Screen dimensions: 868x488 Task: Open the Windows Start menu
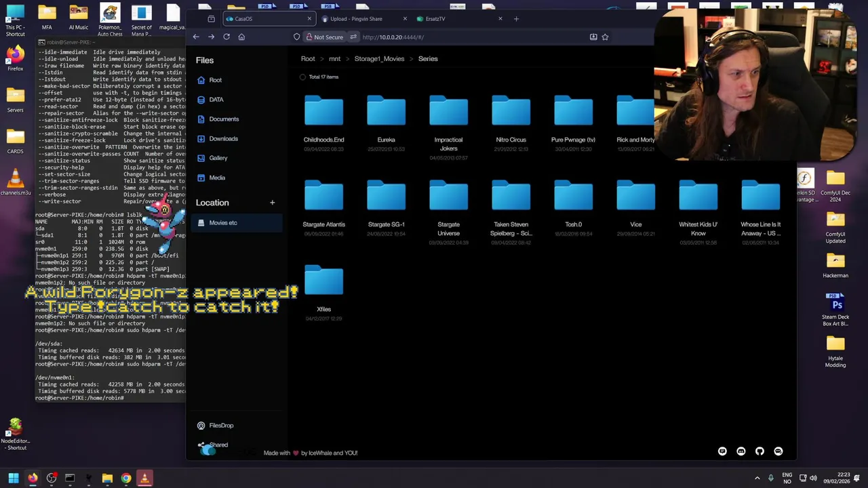[14, 479]
